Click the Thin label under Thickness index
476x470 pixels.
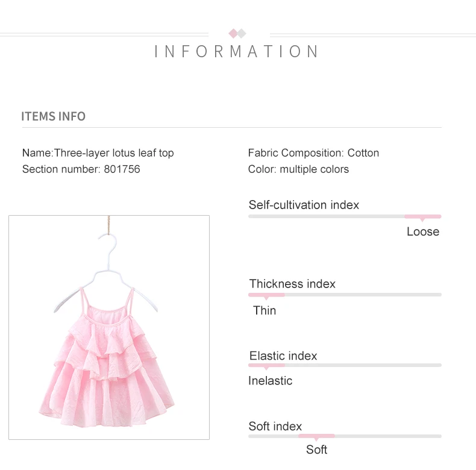265,310
